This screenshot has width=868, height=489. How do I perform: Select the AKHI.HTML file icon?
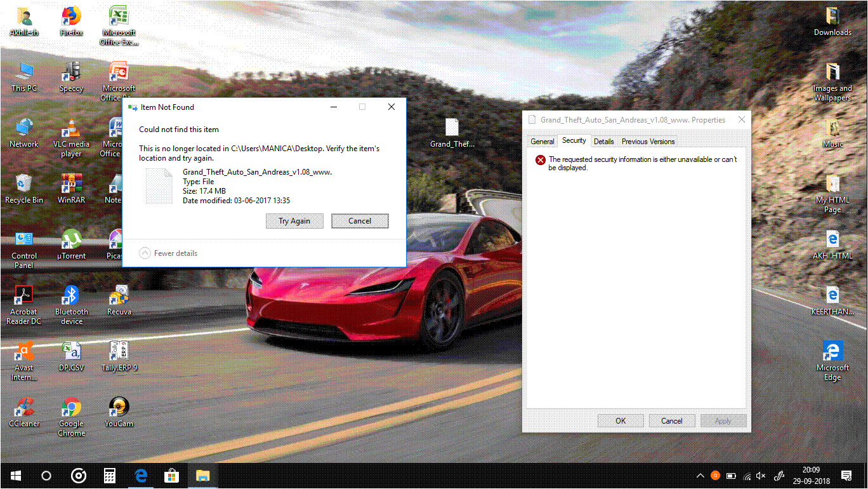coord(832,245)
